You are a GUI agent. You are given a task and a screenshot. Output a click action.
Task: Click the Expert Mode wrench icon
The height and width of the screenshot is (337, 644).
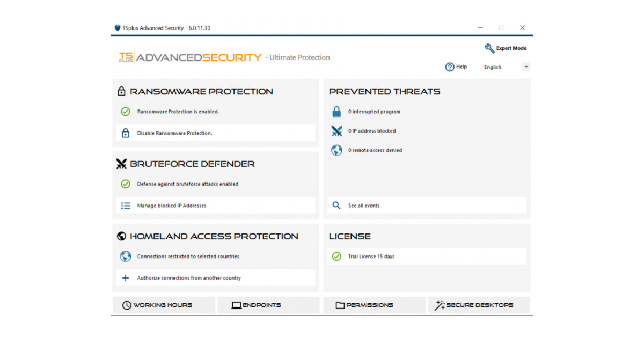(489, 48)
